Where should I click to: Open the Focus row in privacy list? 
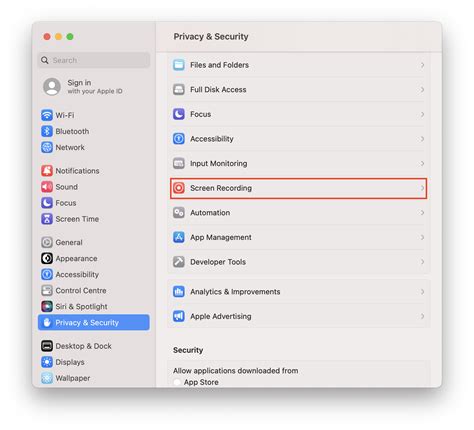298,114
